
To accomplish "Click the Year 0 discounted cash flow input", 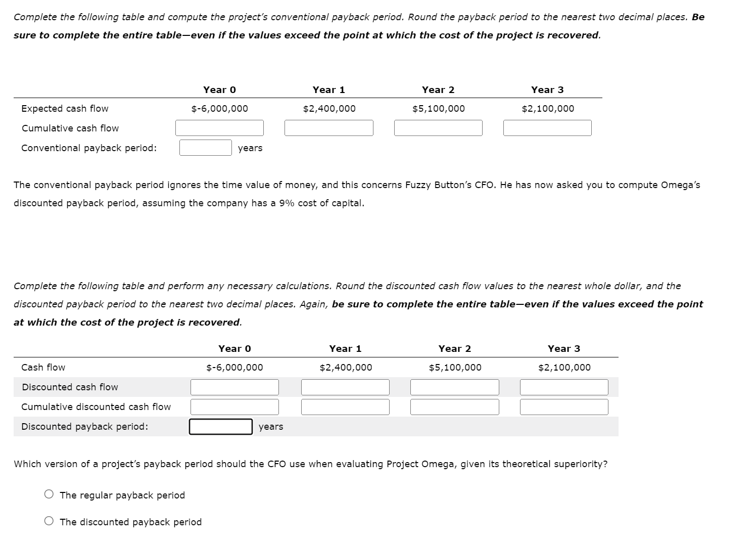I will pyautogui.click(x=234, y=387).
